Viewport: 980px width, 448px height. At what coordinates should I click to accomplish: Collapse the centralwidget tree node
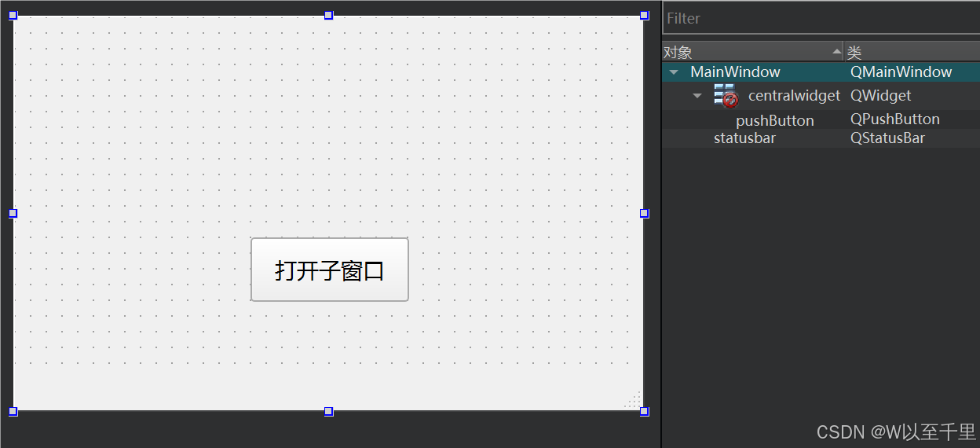coord(697,96)
